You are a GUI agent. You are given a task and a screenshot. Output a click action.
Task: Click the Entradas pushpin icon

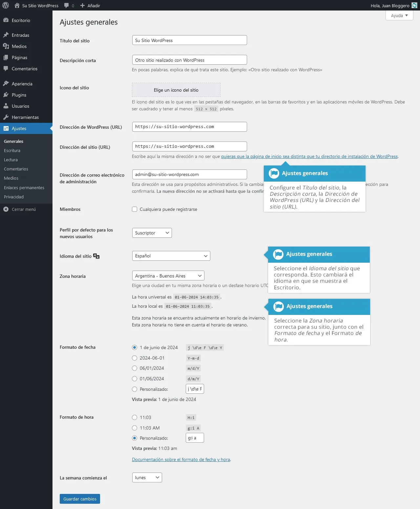point(6,35)
